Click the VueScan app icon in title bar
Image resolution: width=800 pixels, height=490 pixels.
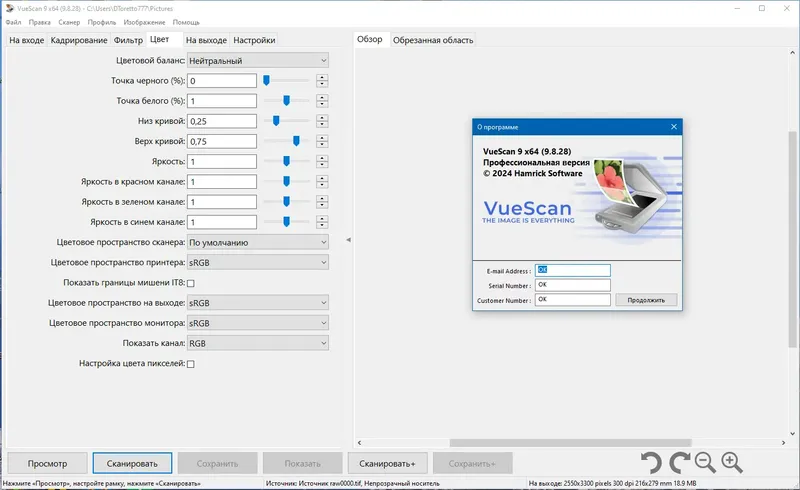pyautogui.click(x=10, y=8)
